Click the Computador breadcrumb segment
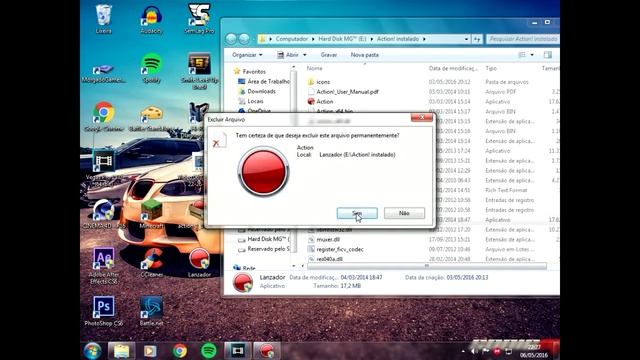 coord(291,39)
